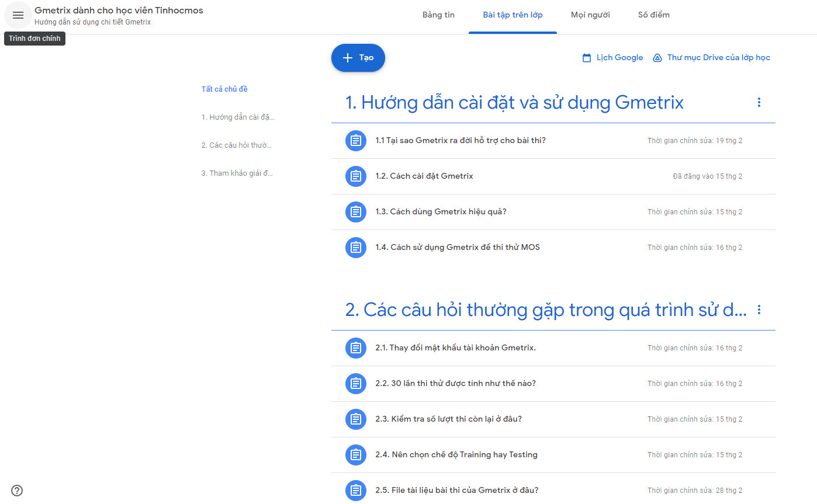Filter by topic 3. Tham khảo giải đ...
817x504 pixels.
click(237, 173)
